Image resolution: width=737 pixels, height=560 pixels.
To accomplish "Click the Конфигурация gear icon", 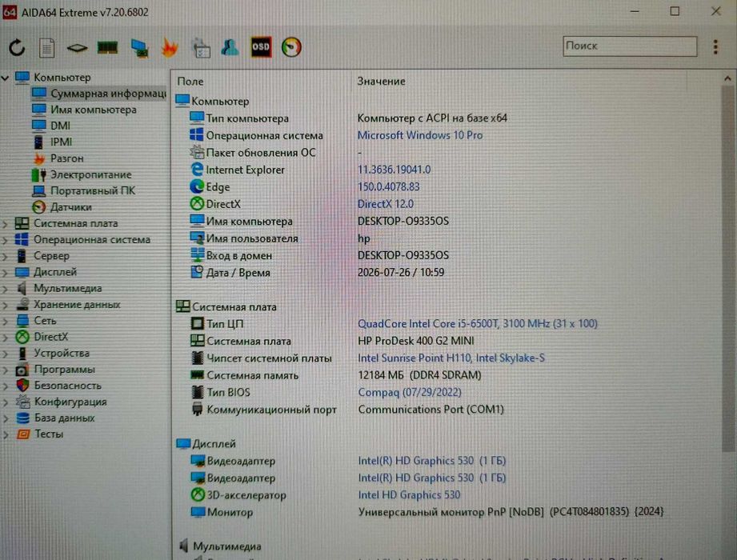I will [22, 402].
